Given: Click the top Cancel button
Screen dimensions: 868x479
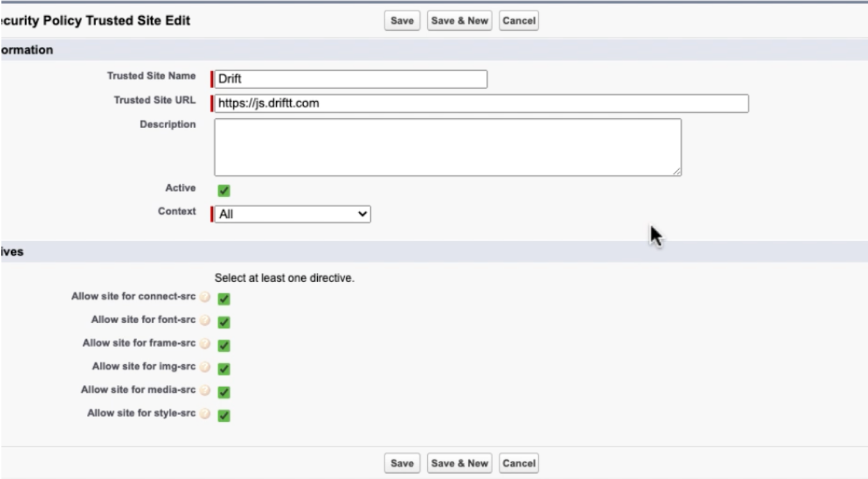Looking at the screenshot, I should tap(519, 21).
